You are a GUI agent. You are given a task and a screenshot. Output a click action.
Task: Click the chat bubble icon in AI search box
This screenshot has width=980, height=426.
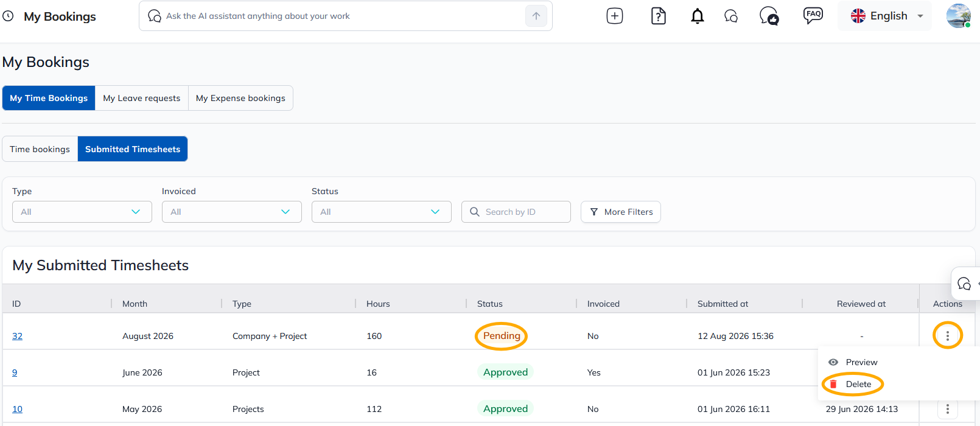(x=155, y=16)
